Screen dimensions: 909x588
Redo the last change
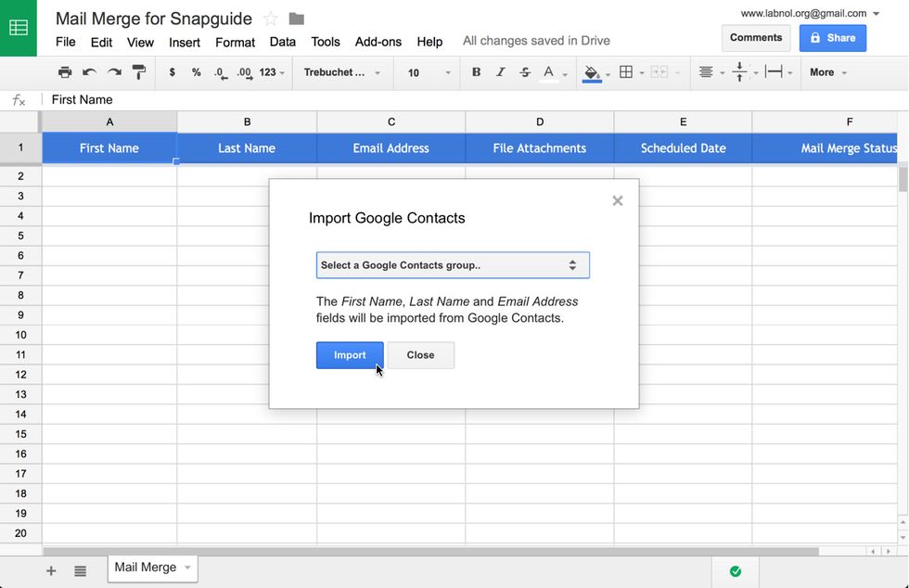(x=113, y=72)
